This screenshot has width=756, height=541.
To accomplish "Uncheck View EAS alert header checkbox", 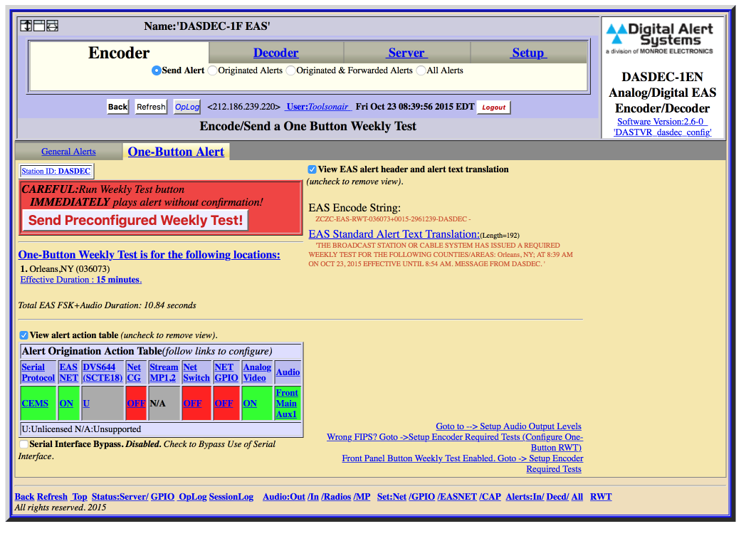I will click(312, 169).
